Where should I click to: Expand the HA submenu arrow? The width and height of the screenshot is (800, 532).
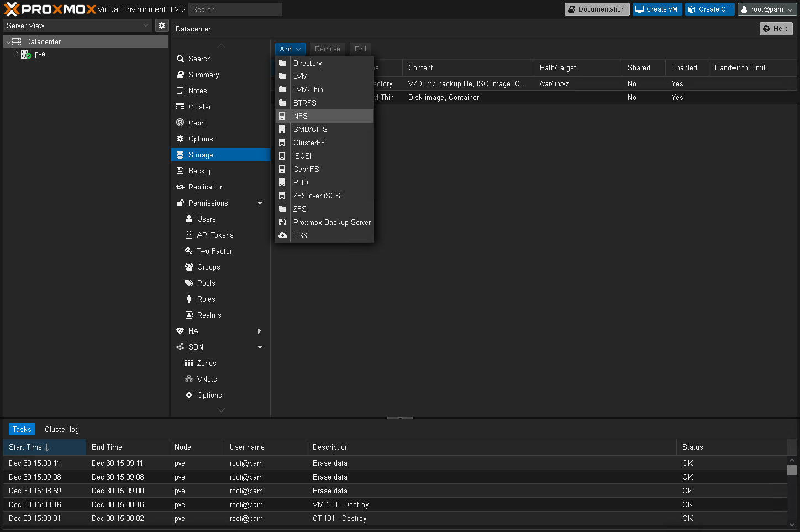coord(260,331)
